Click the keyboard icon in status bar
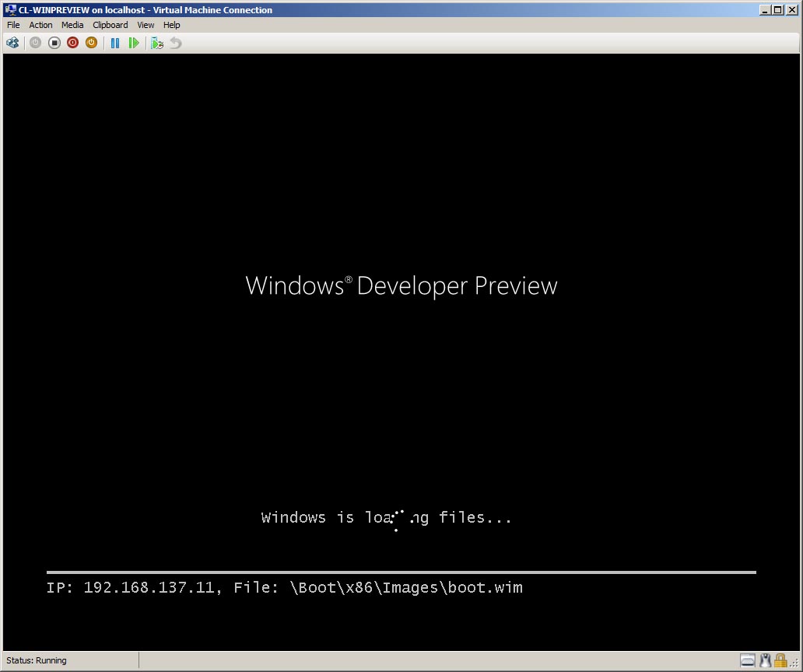Image resolution: width=803 pixels, height=672 pixels. [x=748, y=660]
